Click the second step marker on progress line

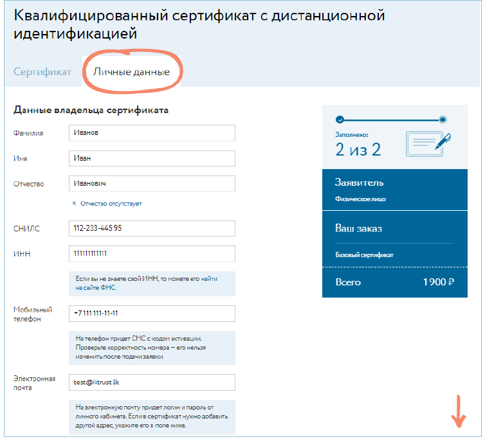point(443,120)
